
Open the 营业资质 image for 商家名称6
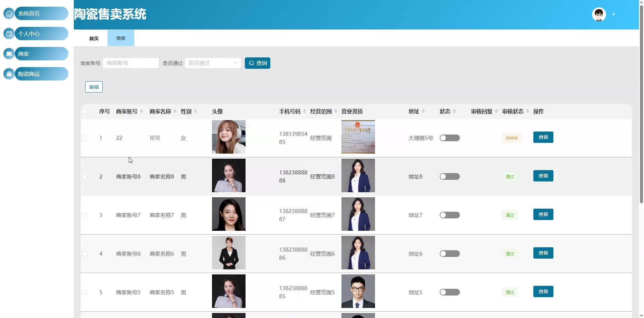tap(358, 253)
